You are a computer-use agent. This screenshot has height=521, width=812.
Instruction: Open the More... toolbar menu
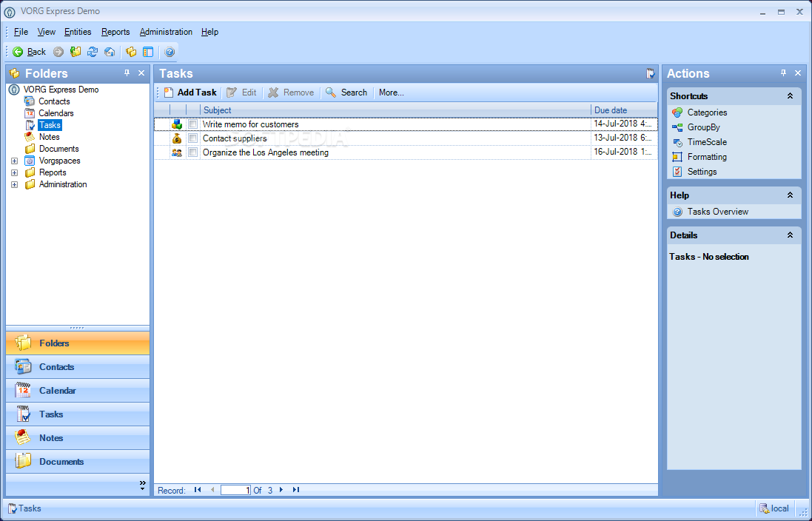coord(391,93)
